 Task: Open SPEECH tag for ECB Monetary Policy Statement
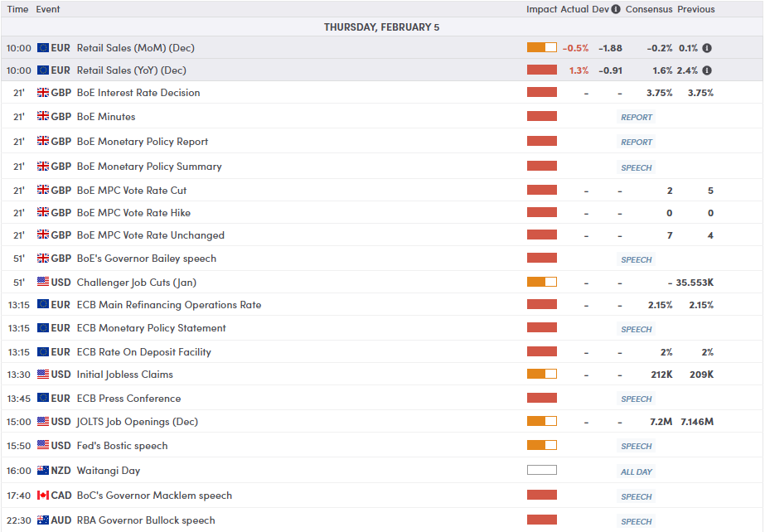point(637,330)
